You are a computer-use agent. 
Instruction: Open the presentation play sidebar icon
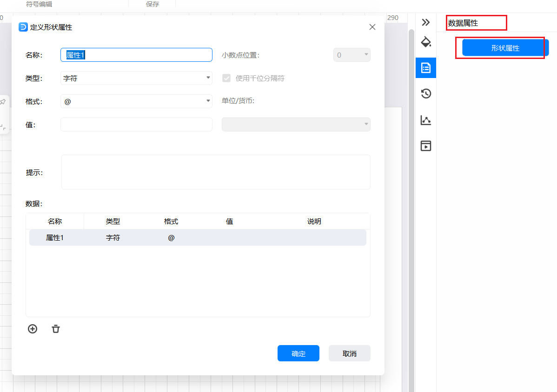(426, 146)
